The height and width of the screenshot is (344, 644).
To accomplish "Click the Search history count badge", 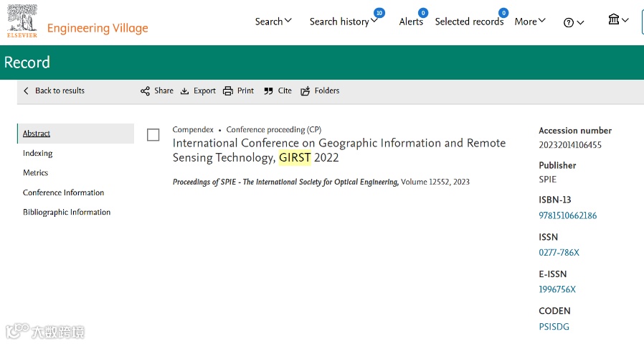I will pyautogui.click(x=379, y=13).
